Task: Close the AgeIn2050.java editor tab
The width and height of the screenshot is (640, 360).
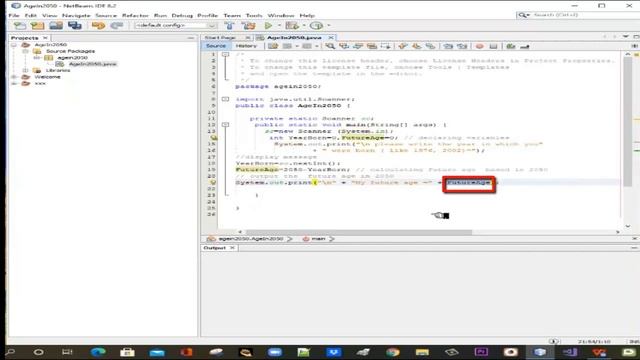Action: pos(331,38)
